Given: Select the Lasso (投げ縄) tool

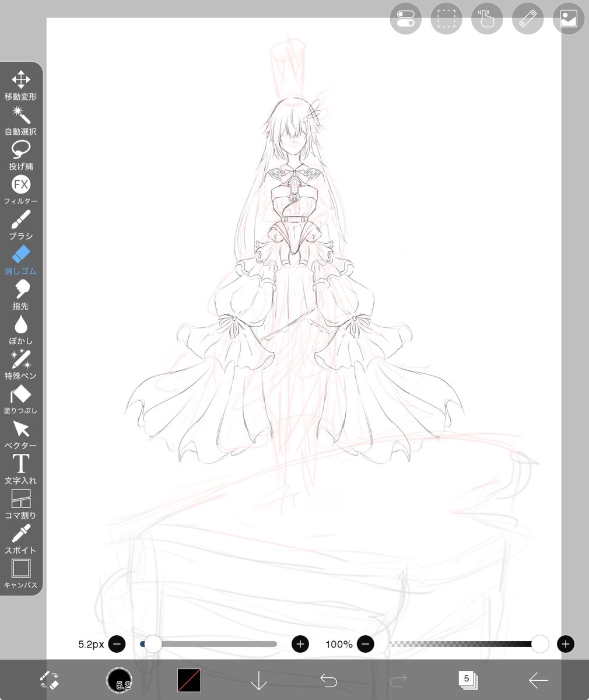Looking at the screenshot, I should click(x=21, y=155).
